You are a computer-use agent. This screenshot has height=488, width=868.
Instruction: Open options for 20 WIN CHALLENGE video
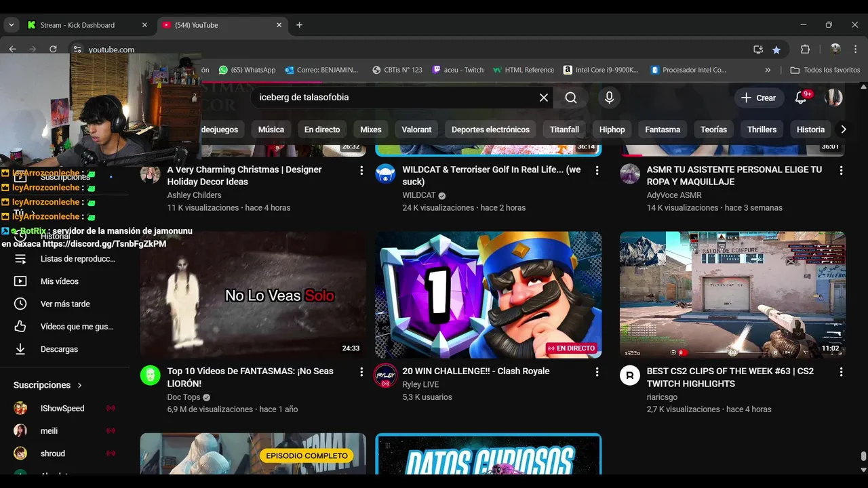597,372
